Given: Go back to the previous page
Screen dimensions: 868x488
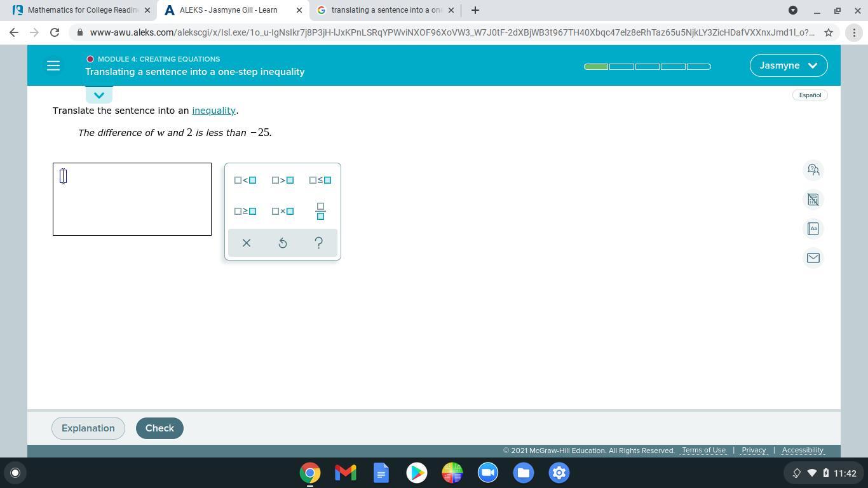Looking at the screenshot, I should (x=14, y=32).
